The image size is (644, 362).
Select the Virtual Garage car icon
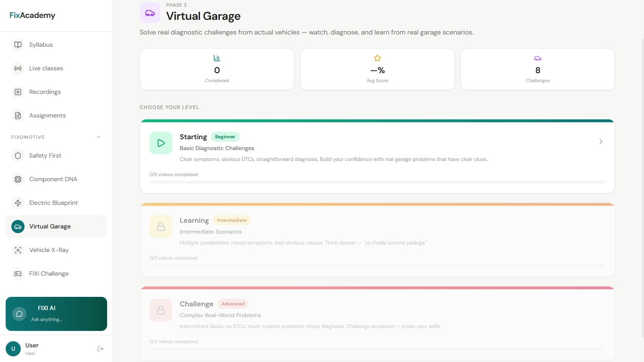click(x=17, y=226)
